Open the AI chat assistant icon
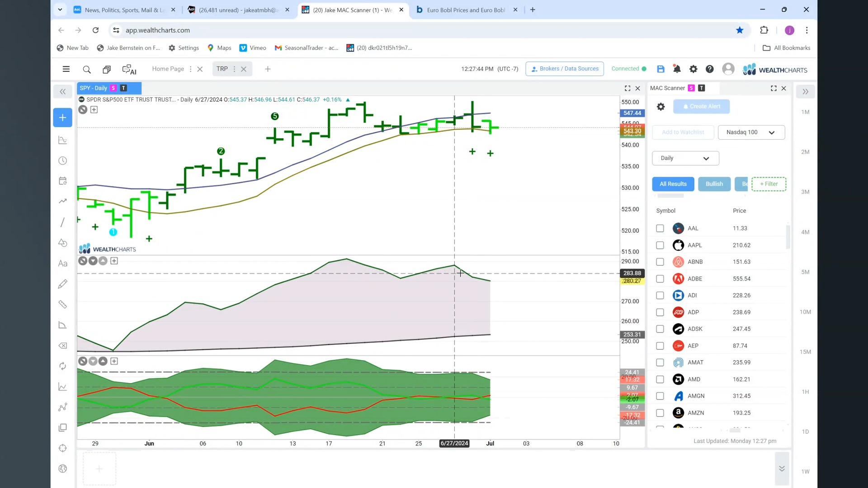The height and width of the screenshot is (488, 868). [129, 69]
